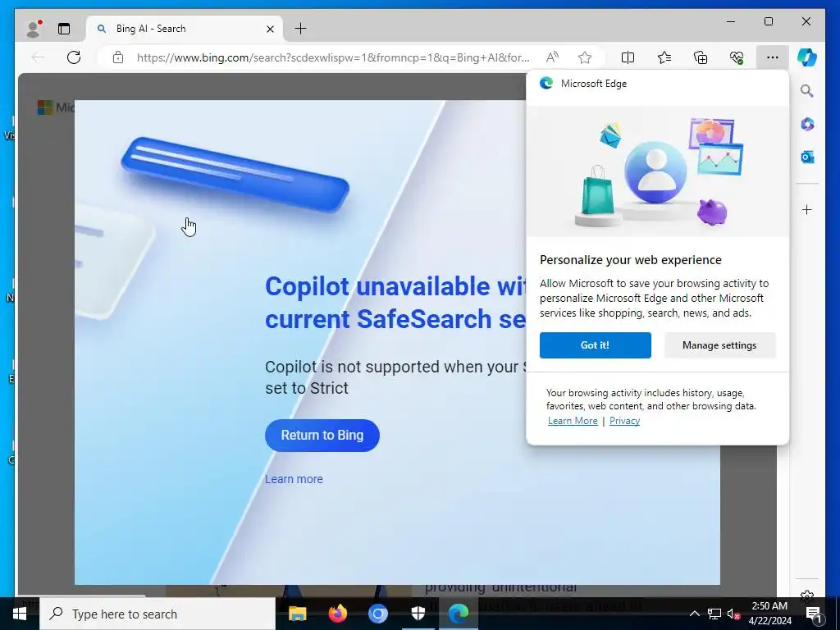
Task: Open Browser essentials heart icon
Action: (737, 57)
